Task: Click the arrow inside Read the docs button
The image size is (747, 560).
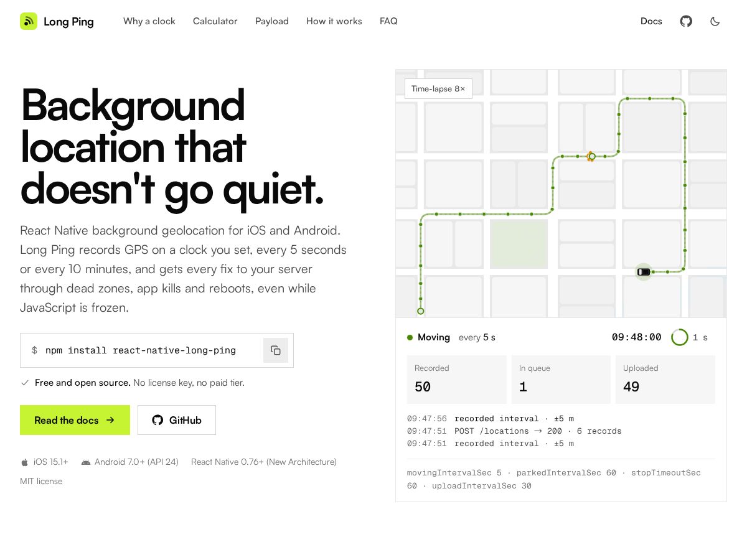Action: point(110,420)
